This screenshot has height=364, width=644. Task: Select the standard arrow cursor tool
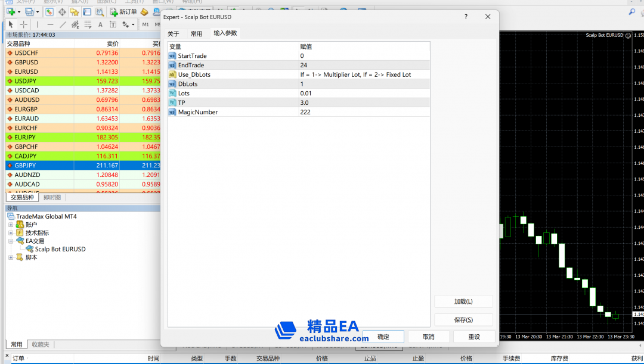tap(11, 24)
